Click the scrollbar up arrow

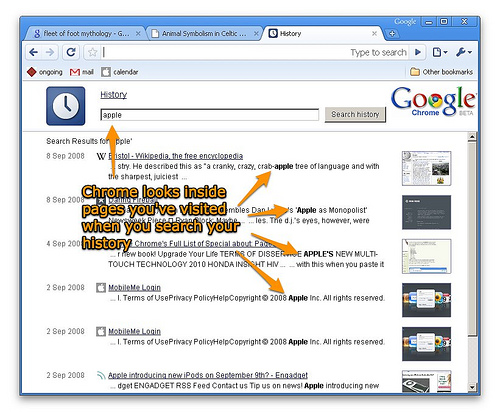(x=472, y=136)
